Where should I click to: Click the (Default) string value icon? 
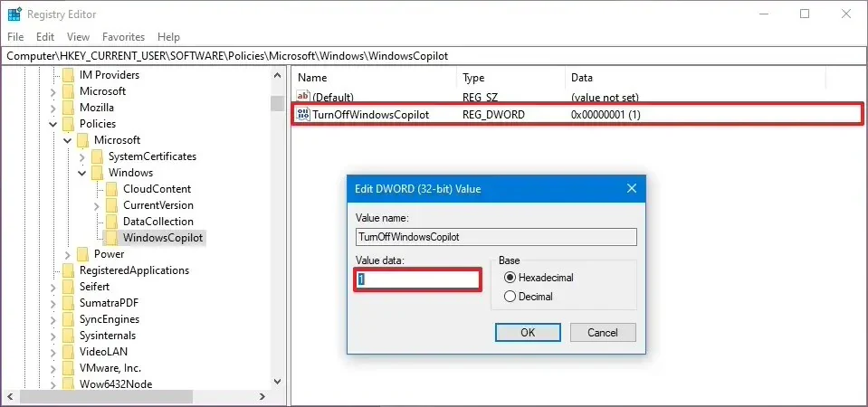[x=303, y=98]
